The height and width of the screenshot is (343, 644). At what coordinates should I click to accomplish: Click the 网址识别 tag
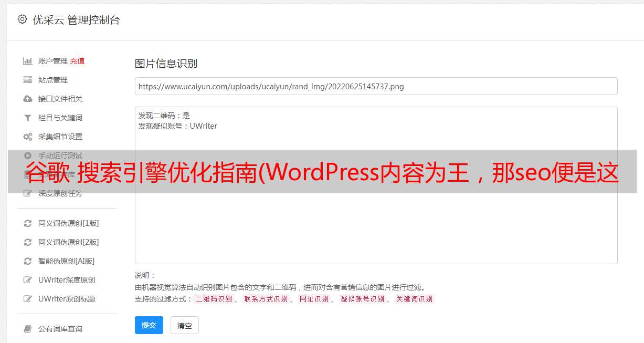click(314, 299)
